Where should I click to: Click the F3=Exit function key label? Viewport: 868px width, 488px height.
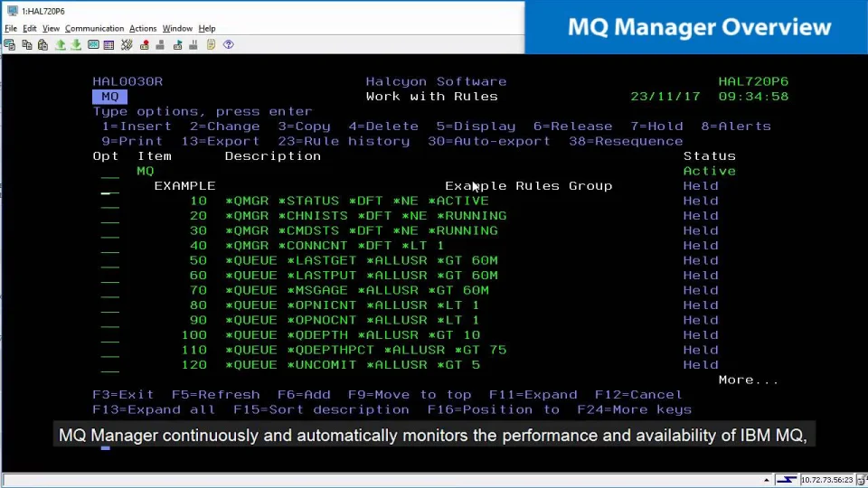(123, 395)
